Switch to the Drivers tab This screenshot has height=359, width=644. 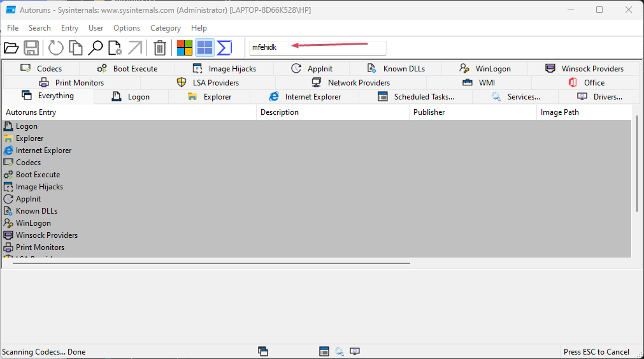point(599,97)
